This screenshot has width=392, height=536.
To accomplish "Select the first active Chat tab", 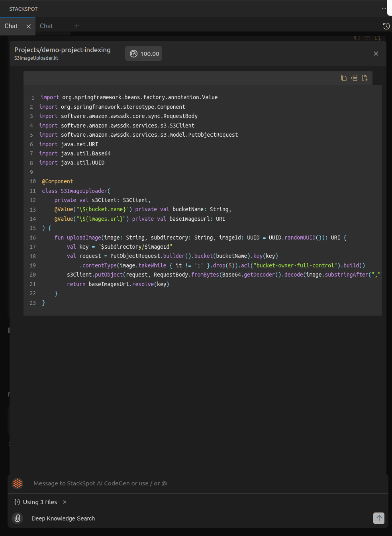I will click(x=11, y=26).
